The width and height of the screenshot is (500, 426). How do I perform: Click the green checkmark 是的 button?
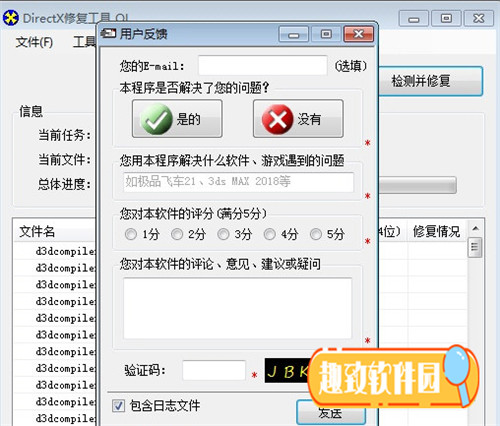pos(177,119)
